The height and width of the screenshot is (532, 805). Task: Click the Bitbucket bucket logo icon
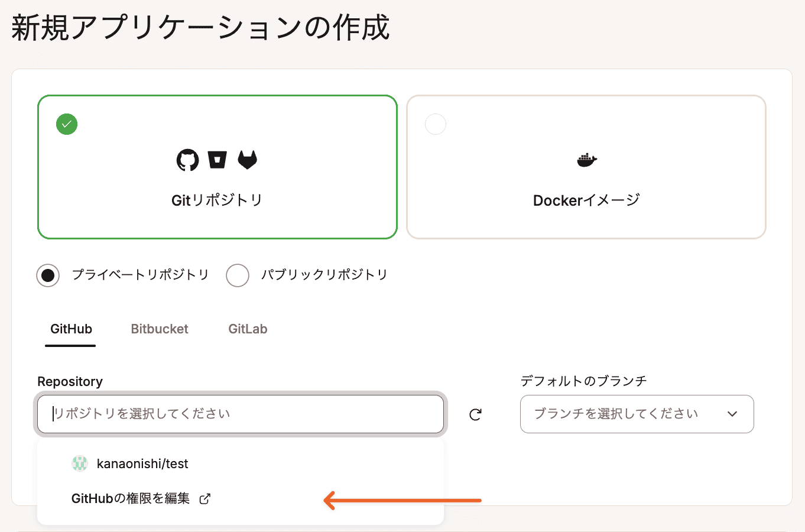217,160
